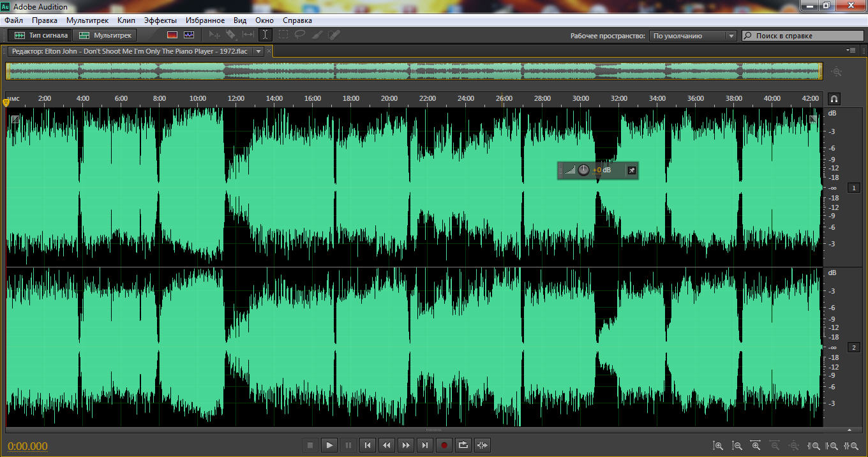Zoom out full on all axes
Image resolution: width=868 pixels, height=457 pixels.
[795, 446]
